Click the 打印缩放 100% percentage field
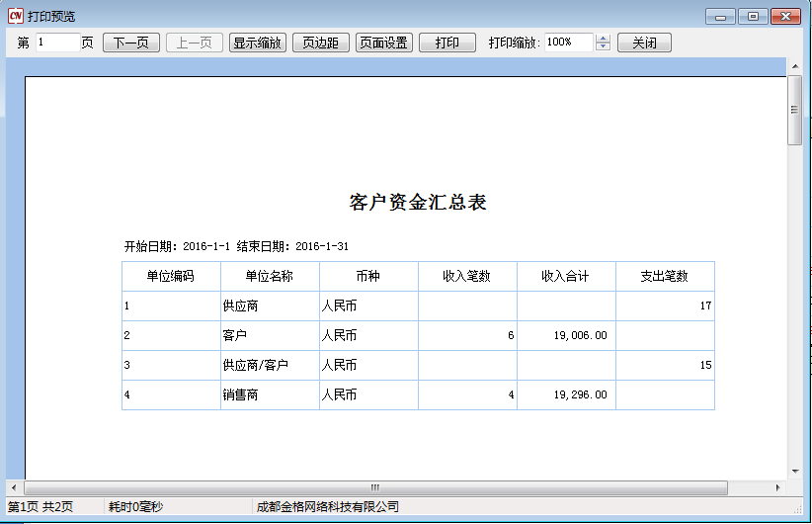The image size is (812, 524). click(x=568, y=43)
